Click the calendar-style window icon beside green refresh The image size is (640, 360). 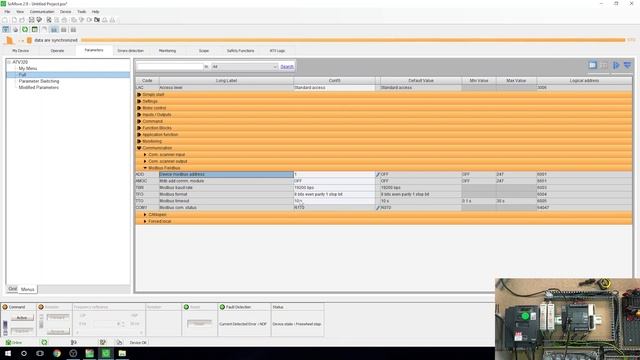(x=35, y=29)
